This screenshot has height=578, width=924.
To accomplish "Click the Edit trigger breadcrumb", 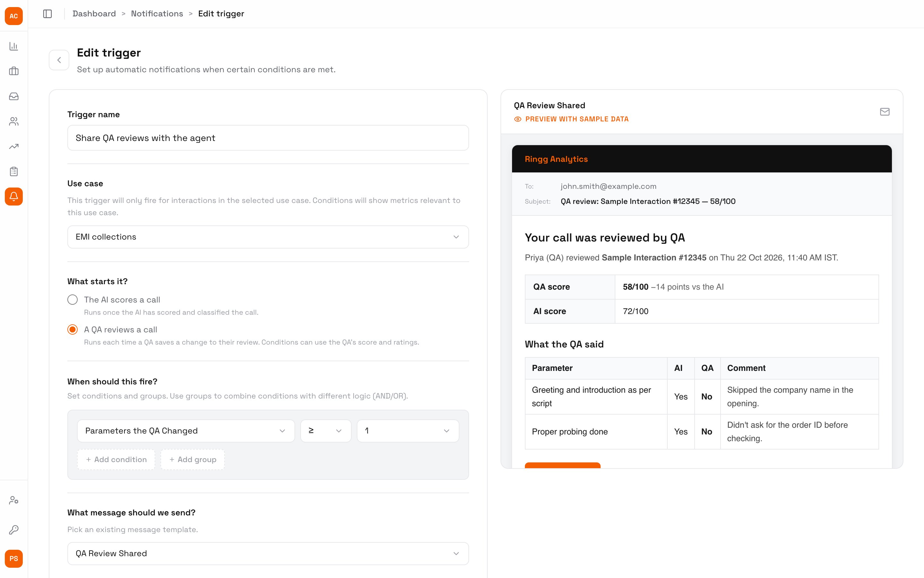I will click(x=221, y=14).
